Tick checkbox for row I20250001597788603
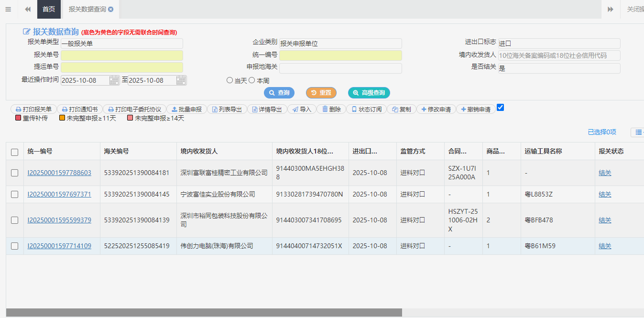Viewport: 644px width, 318px height. (x=15, y=173)
